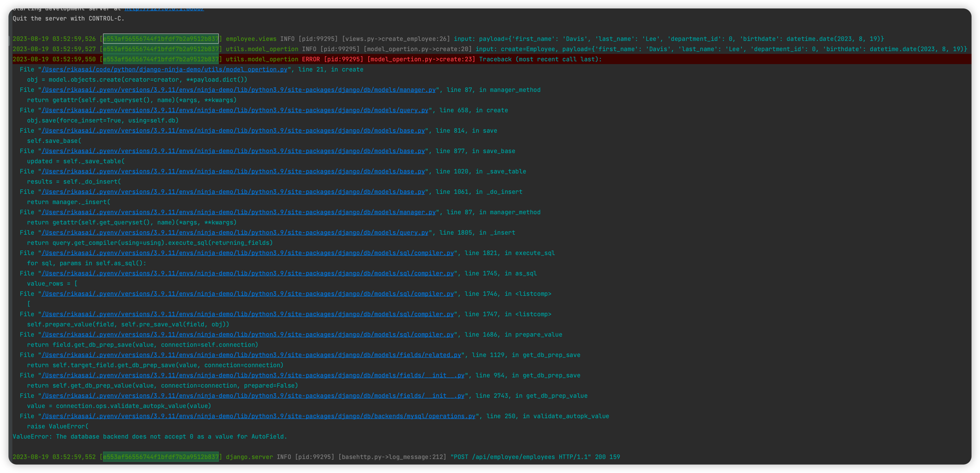The height and width of the screenshot is (473, 980).
Task: Click the request ID on 03:52:59,526 line
Action: pos(161,39)
